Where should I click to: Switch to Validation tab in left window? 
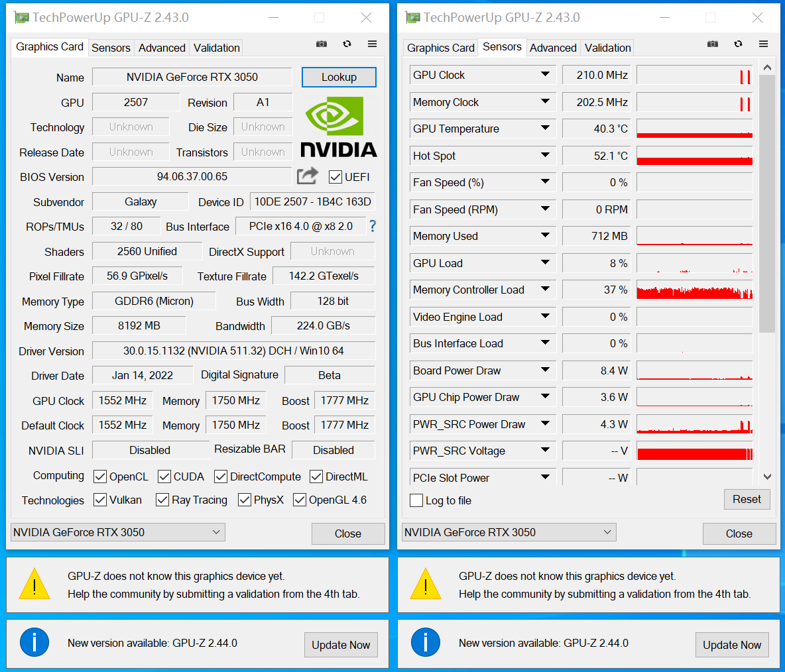(x=216, y=48)
